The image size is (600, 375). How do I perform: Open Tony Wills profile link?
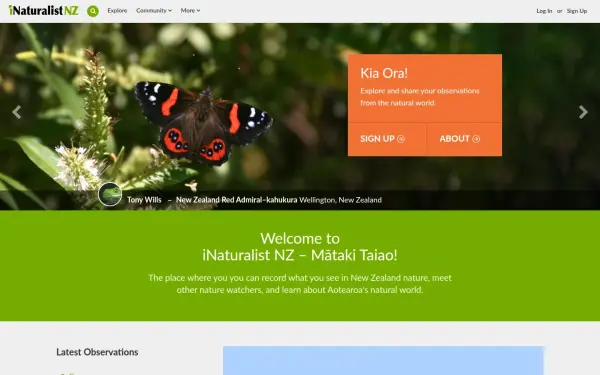coord(144,200)
